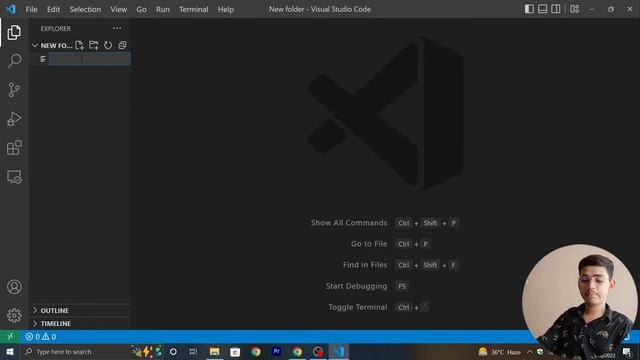Screen dimensions: 640x360
Task: Toggle the secondary side bar layout icon
Action: (x=556, y=9)
